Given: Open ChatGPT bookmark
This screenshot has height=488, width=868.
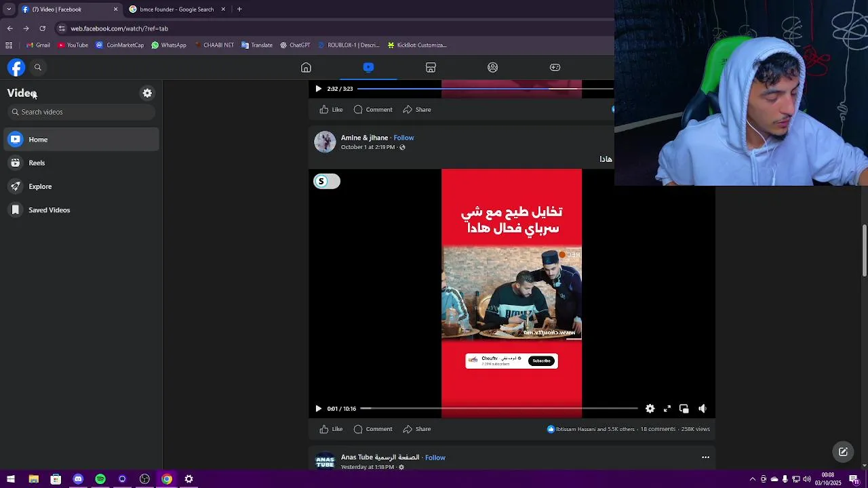Looking at the screenshot, I should click(295, 45).
